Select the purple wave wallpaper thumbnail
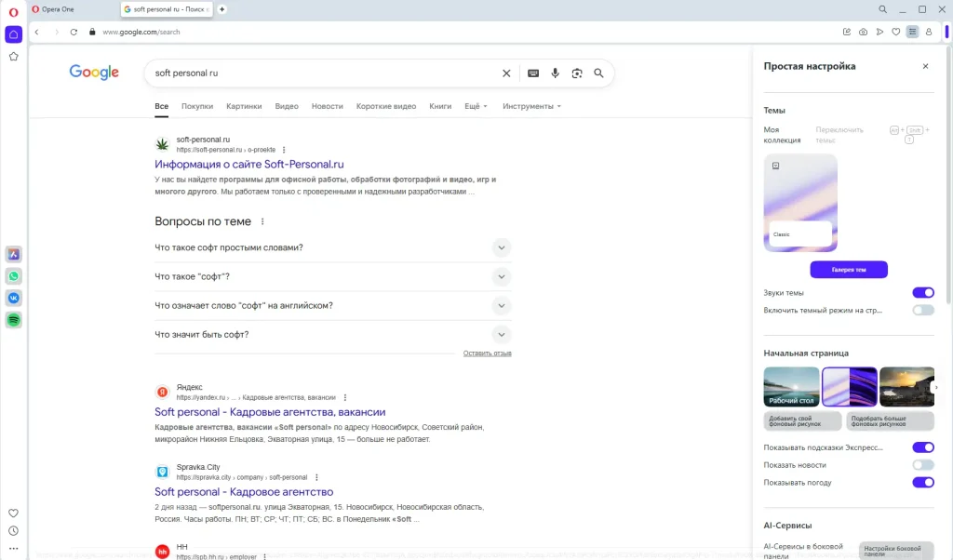Image resolution: width=953 pixels, height=560 pixels. click(x=849, y=386)
